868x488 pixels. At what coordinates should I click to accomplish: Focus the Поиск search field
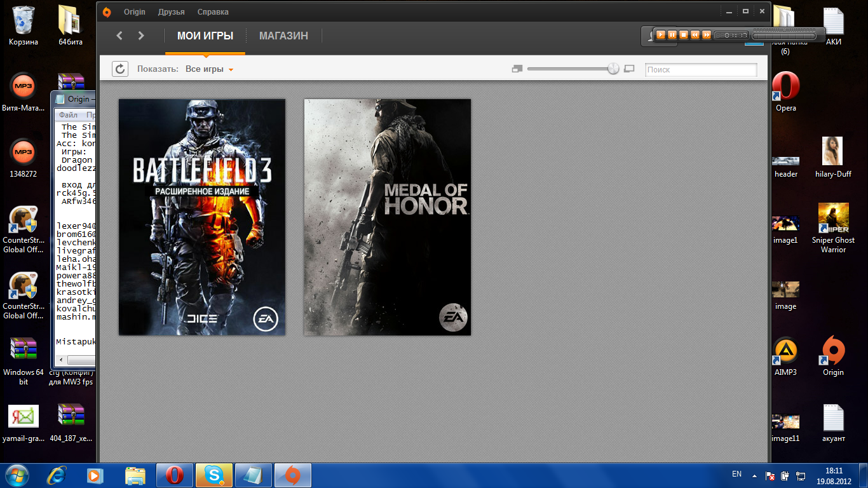pyautogui.click(x=701, y=69)
